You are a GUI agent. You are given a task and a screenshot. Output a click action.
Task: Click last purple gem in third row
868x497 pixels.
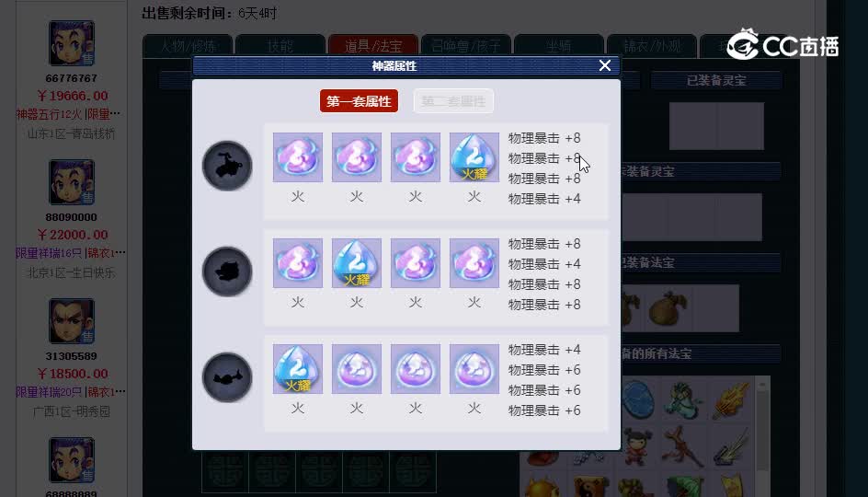pyautogui.click(x=474, y=369)
